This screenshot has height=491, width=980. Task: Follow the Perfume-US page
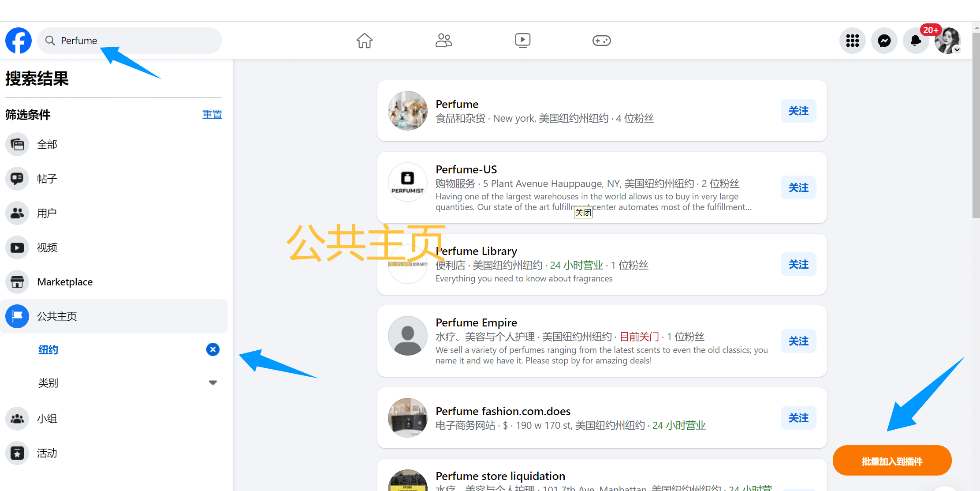click(798, 187)
